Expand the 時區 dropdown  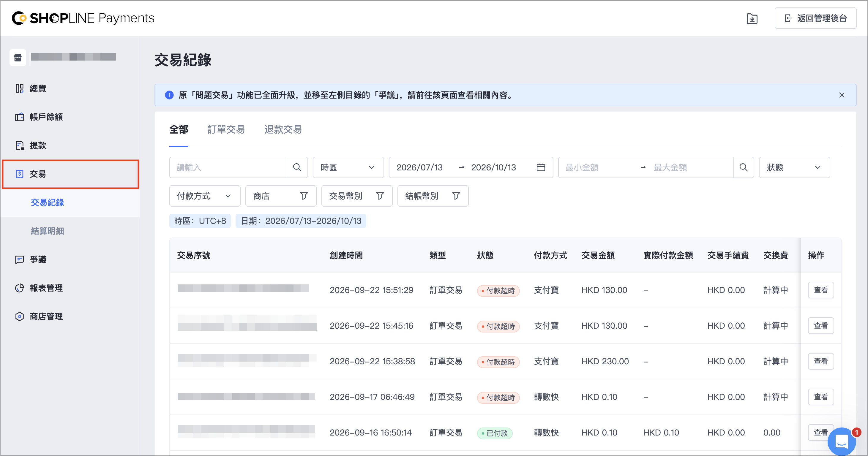click(x=348, y=167)
